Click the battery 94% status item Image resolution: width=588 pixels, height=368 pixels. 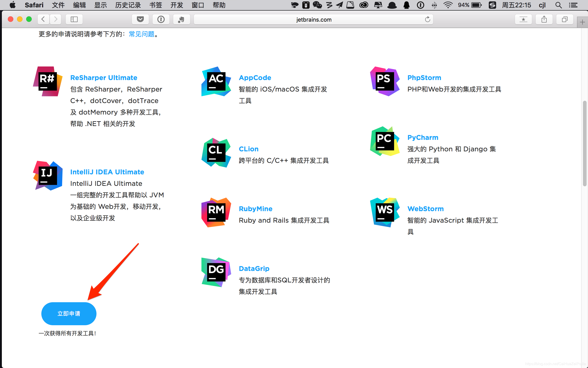[x=470, y=5]
